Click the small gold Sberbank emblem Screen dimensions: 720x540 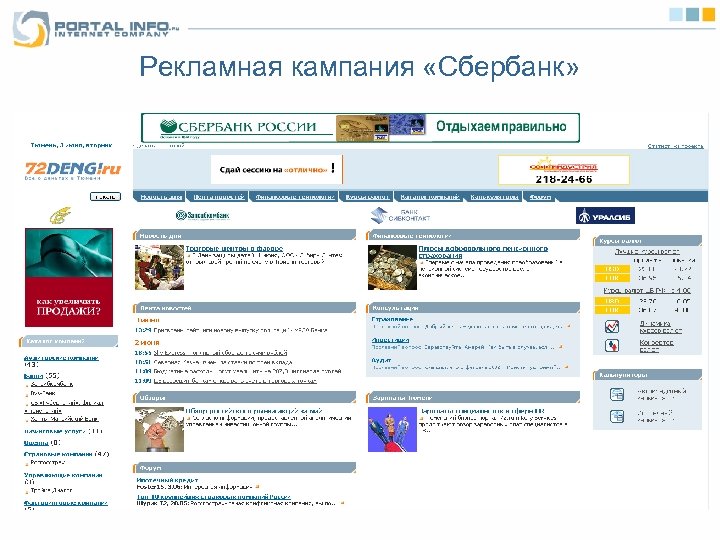pyautogui.click(x=60, y=215)
